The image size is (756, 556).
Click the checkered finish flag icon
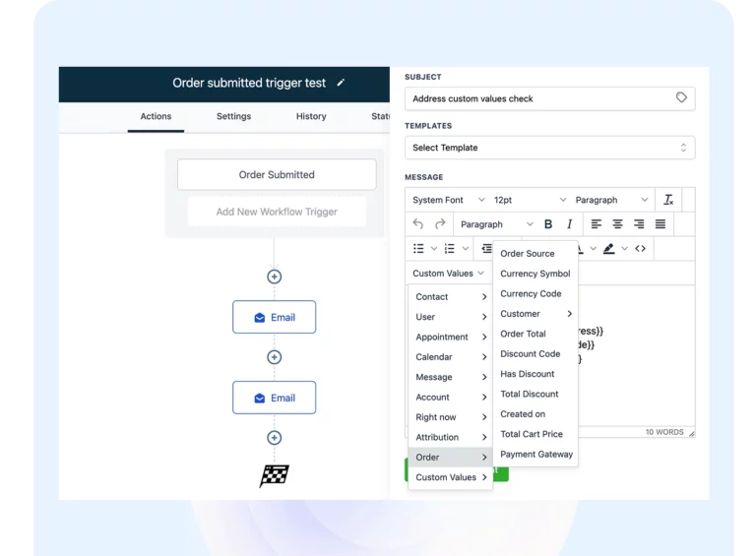[275, 475]
